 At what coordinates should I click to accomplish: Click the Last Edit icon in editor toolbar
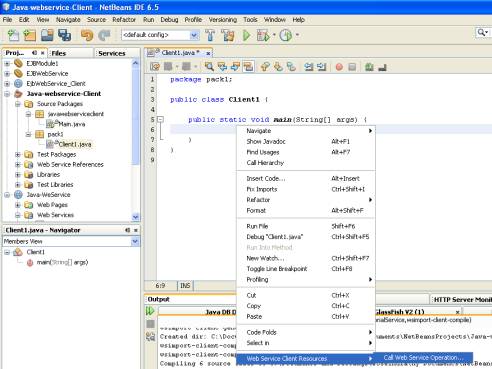point(155,67)
